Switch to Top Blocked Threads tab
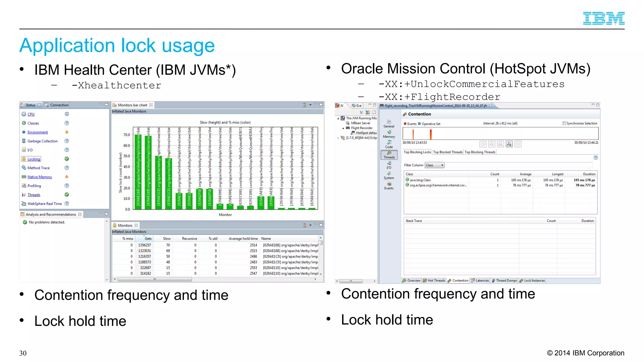This screenshot has width=644, height=362. [448, 152]
